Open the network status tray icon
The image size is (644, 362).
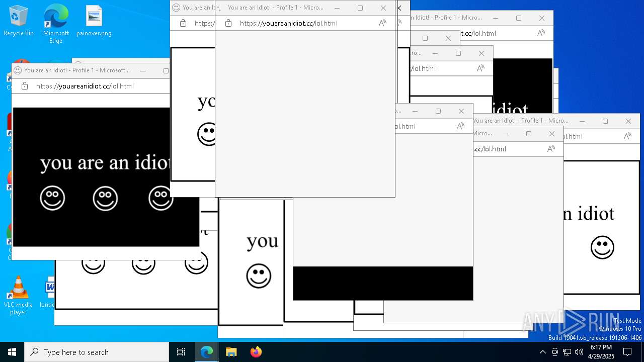(x=567, y=352)
